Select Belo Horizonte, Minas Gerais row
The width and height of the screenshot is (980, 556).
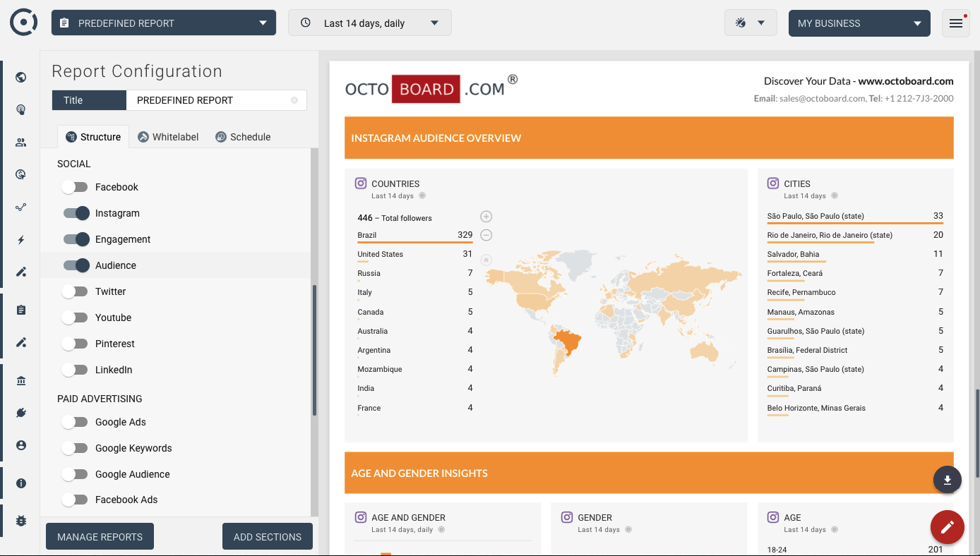(x=856, y=409)
